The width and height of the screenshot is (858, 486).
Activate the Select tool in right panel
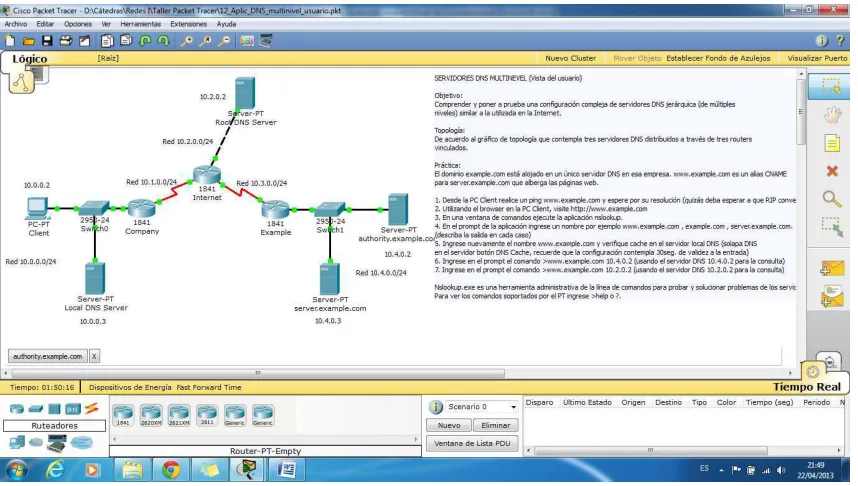[831, 86]
